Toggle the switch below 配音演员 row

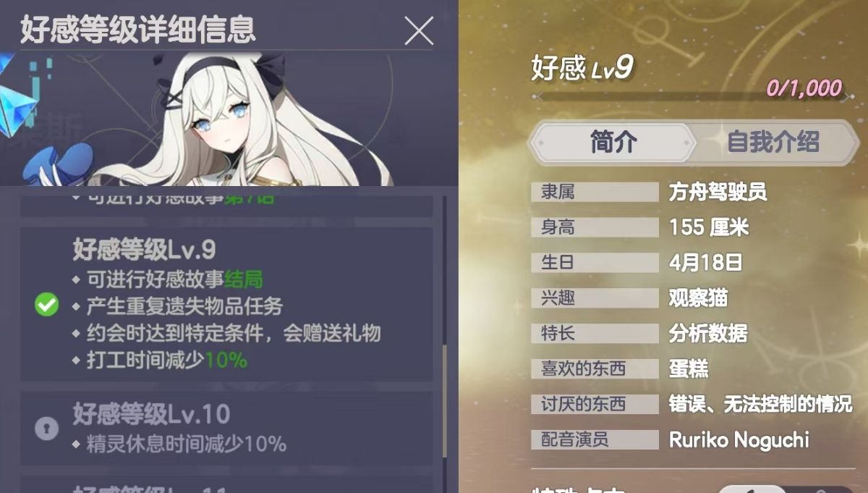785,489
